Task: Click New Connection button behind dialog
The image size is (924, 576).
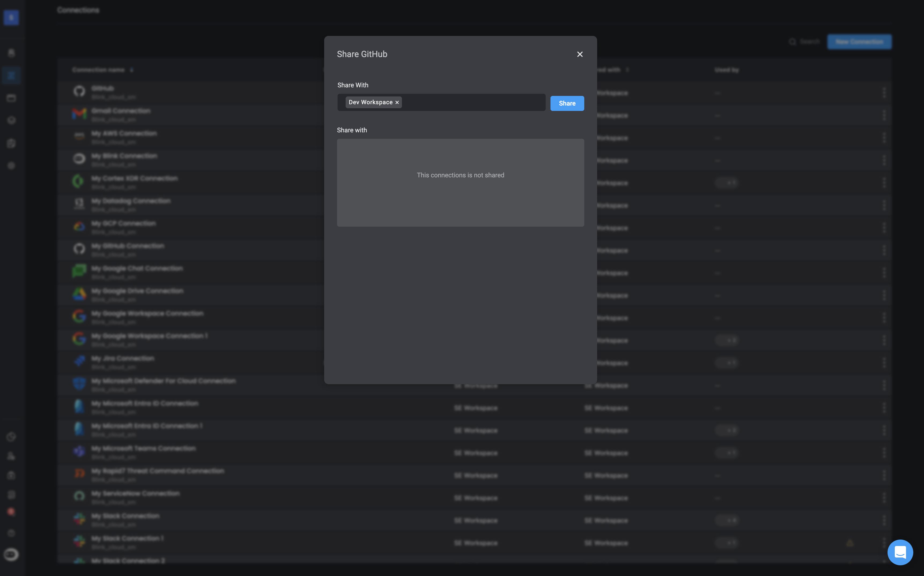Action: coord(859,42)
